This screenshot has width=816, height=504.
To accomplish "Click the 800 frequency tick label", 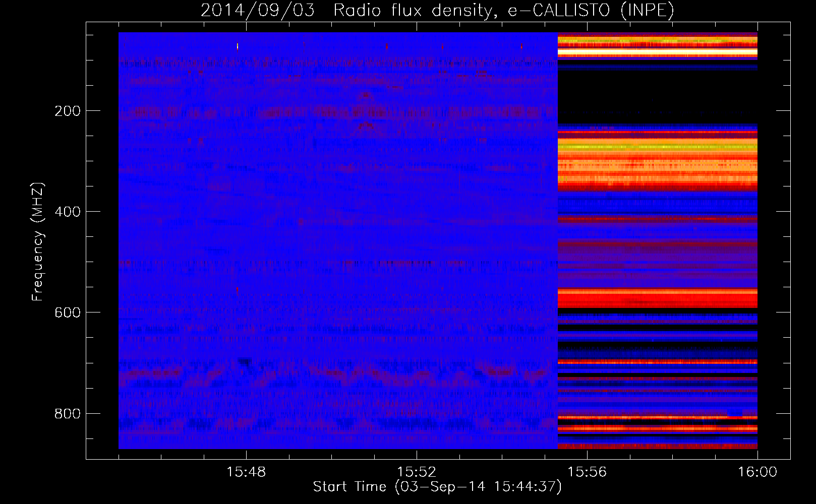I will (67, 414).
